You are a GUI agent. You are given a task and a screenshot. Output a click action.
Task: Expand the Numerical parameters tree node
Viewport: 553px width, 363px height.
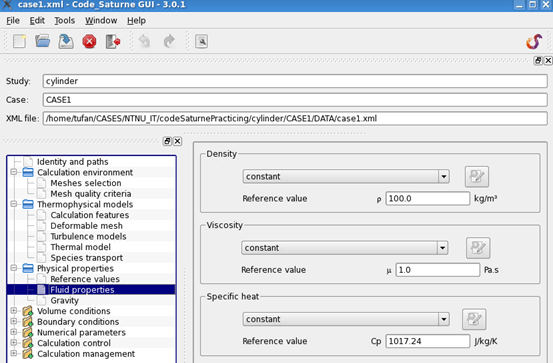[x=14, y=332]
